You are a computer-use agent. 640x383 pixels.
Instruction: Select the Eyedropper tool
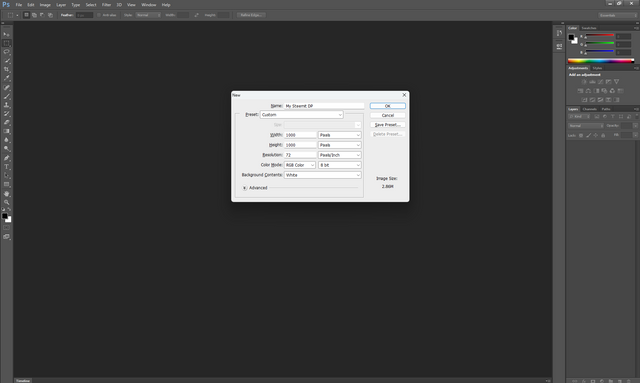[7, 78]
